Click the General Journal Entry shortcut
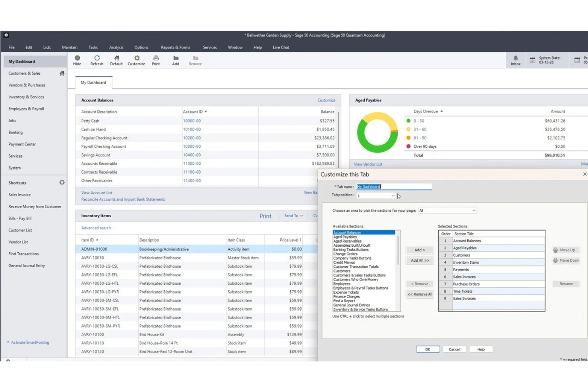 point(27,266)
